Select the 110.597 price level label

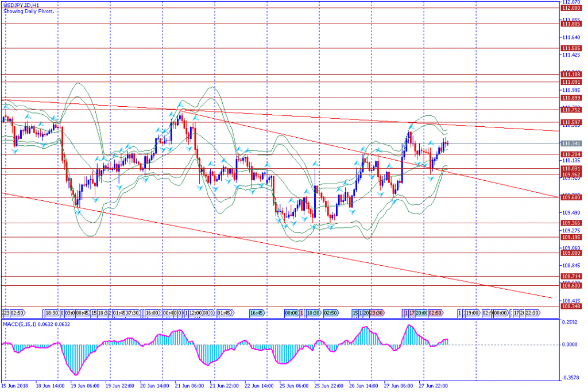(x=571, y=122)
